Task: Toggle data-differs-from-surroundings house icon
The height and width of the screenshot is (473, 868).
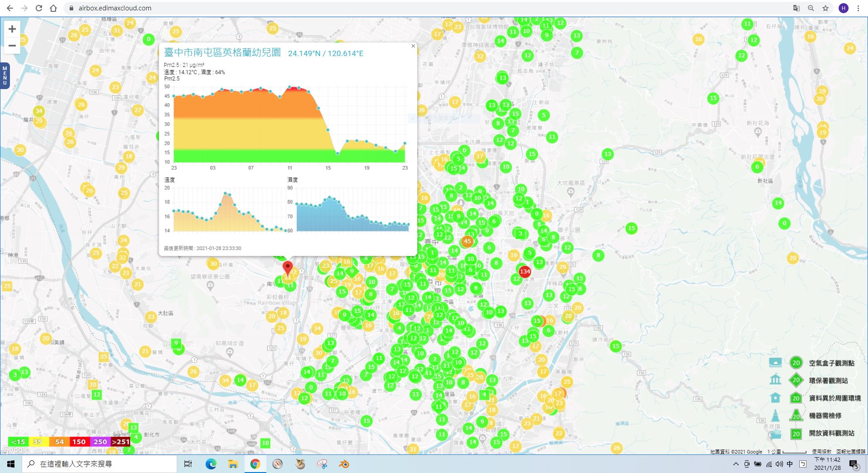Action: coord(775,398)
